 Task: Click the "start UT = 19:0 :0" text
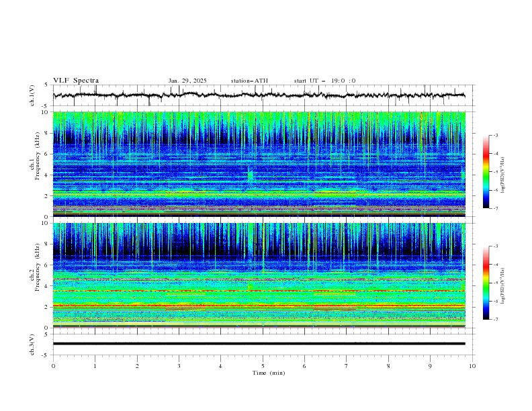tap(324, 81)
